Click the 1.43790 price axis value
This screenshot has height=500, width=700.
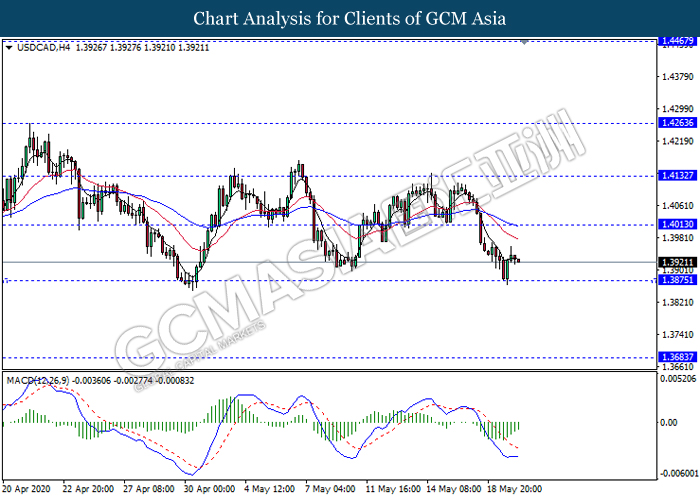pos(678,77)
